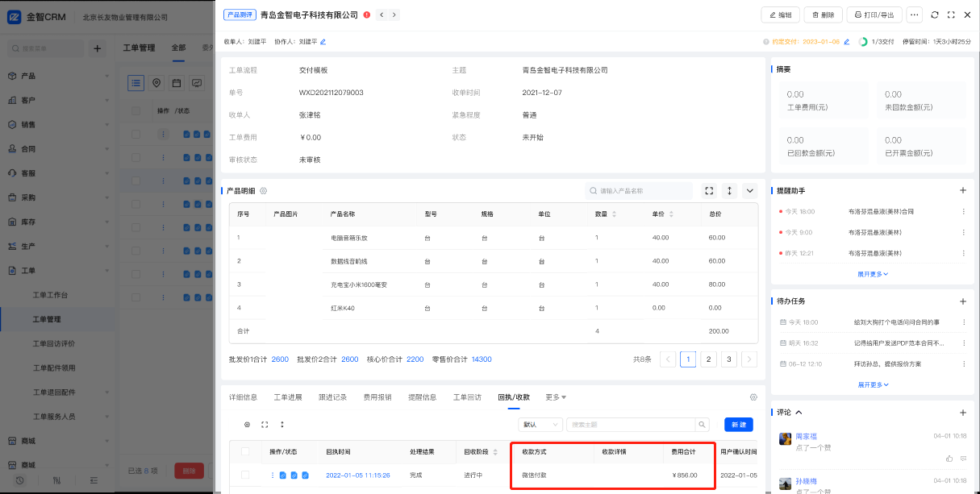Switch to 工单回访 tab
This screenshot has height=494, width=980.
point(467,397)
